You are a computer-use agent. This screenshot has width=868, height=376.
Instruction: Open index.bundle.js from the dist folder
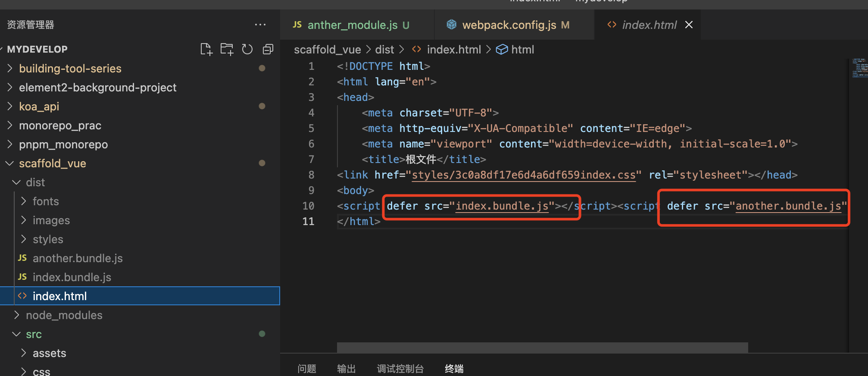(140, 277)
